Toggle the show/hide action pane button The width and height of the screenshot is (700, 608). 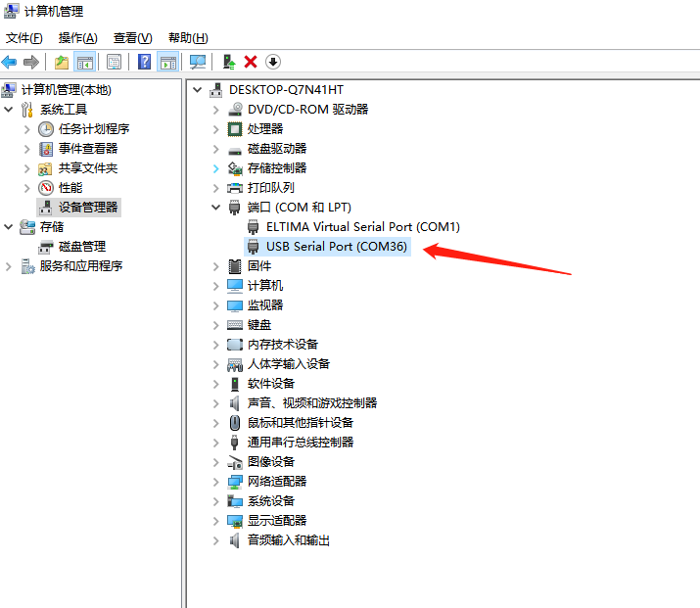tap(168, 62)
